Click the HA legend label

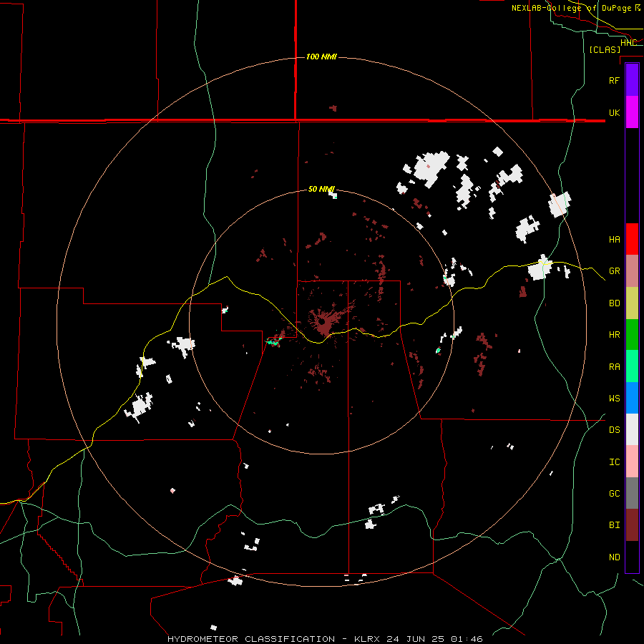[614, 240]
